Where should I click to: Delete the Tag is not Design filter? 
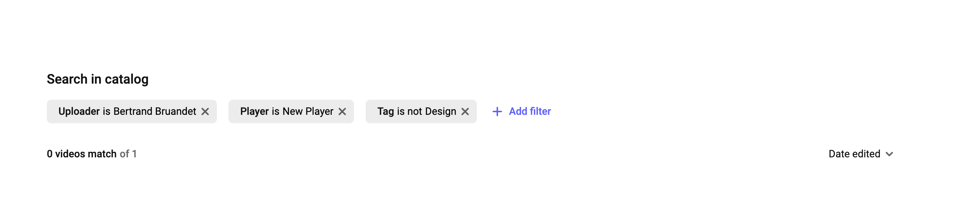click(465, 112)
